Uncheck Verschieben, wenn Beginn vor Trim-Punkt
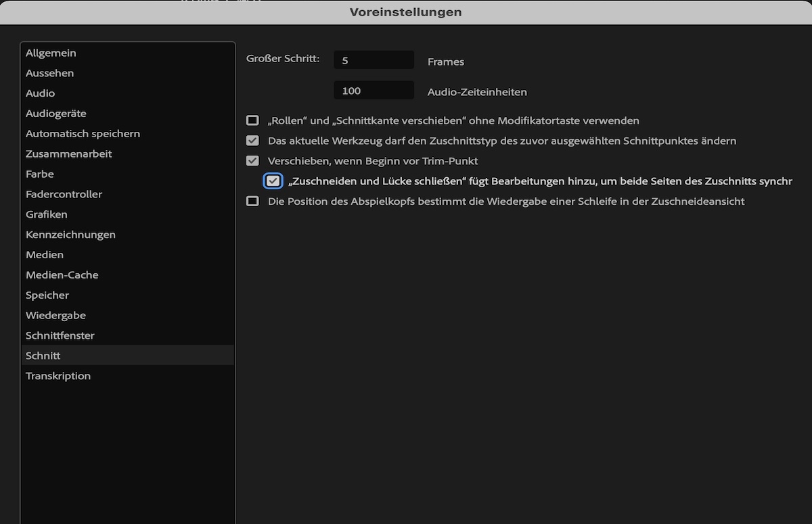This screenshot has width=812, height=524. (252, 161)
